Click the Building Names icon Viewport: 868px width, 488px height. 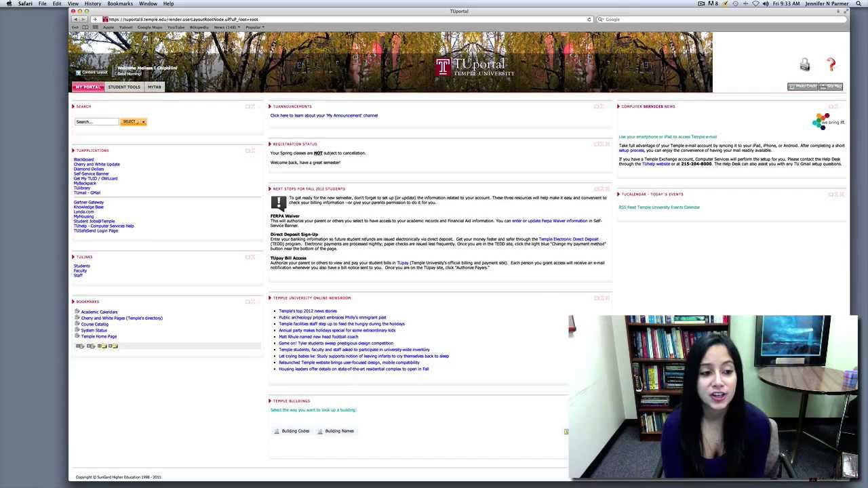pyautogui.click(x=319, y=431)
